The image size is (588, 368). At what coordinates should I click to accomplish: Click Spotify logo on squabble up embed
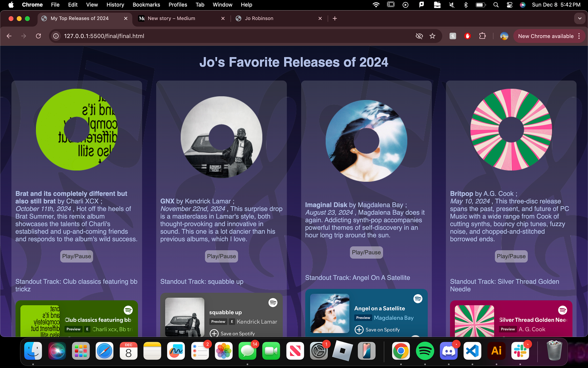click(273, 303)
